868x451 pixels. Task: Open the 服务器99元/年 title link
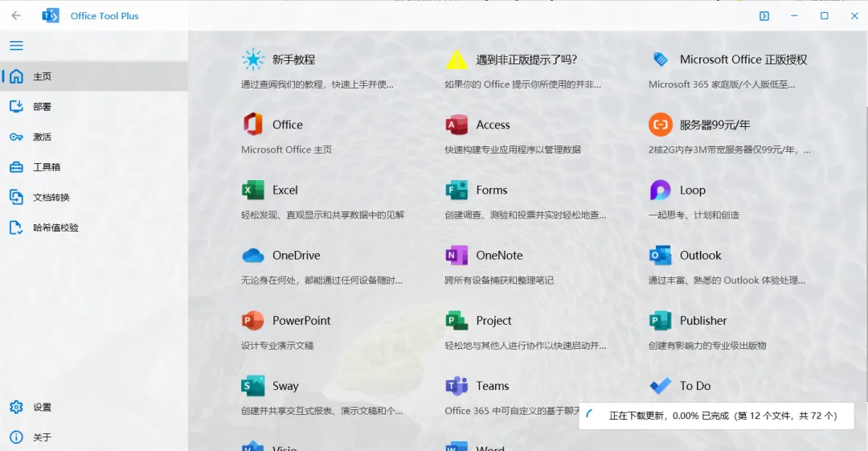[x=714, y=125]
